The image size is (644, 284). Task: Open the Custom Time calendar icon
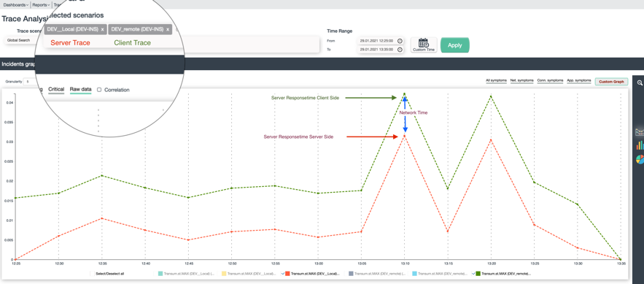(424, 45)
